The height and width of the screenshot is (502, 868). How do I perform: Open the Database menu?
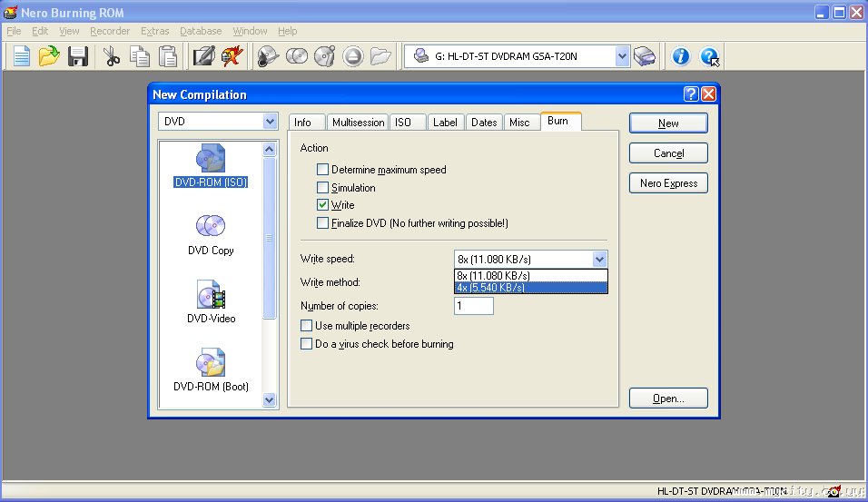click(201, 31)
